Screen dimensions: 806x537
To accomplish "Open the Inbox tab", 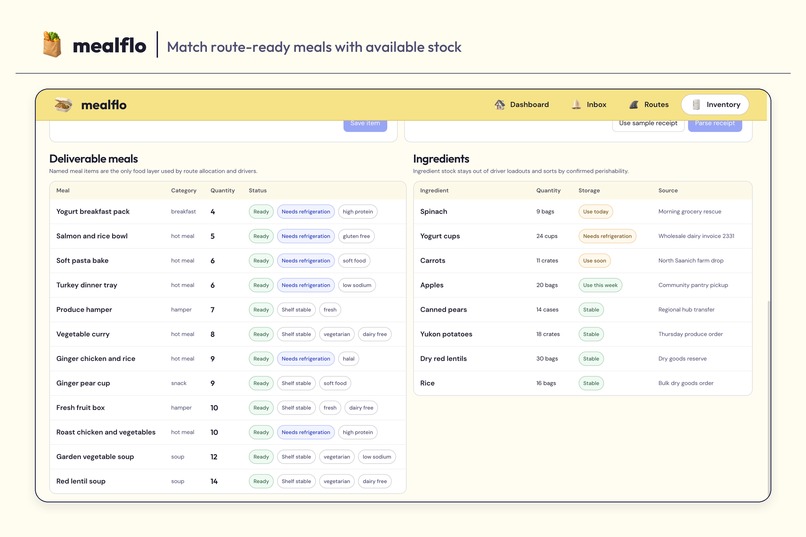I will (589, 104).
